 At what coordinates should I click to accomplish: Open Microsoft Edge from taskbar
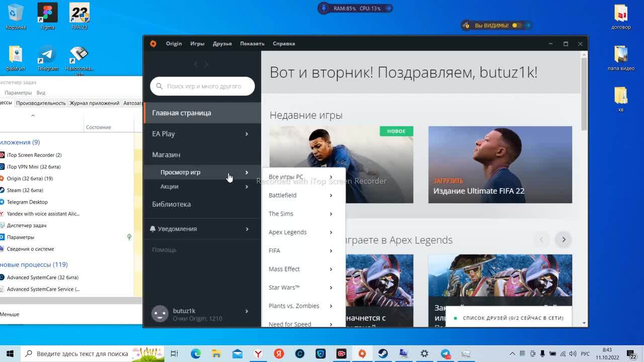196,353
